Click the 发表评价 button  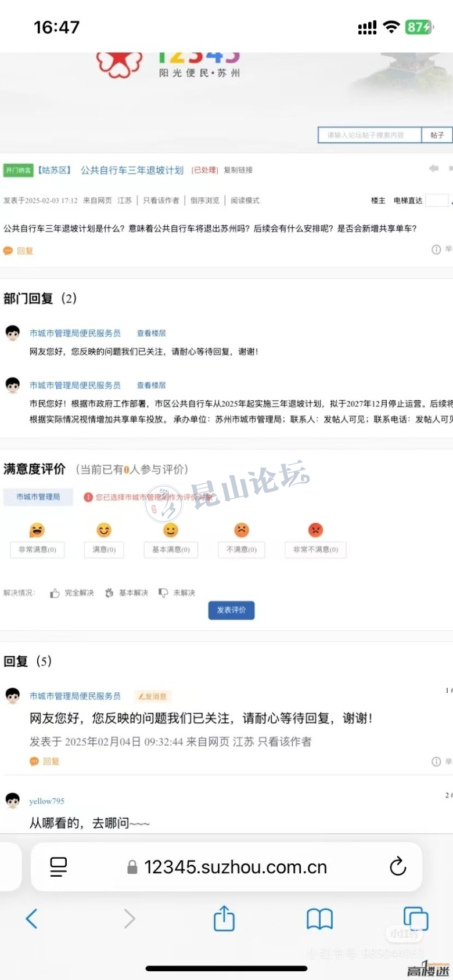tap(231, 610)
